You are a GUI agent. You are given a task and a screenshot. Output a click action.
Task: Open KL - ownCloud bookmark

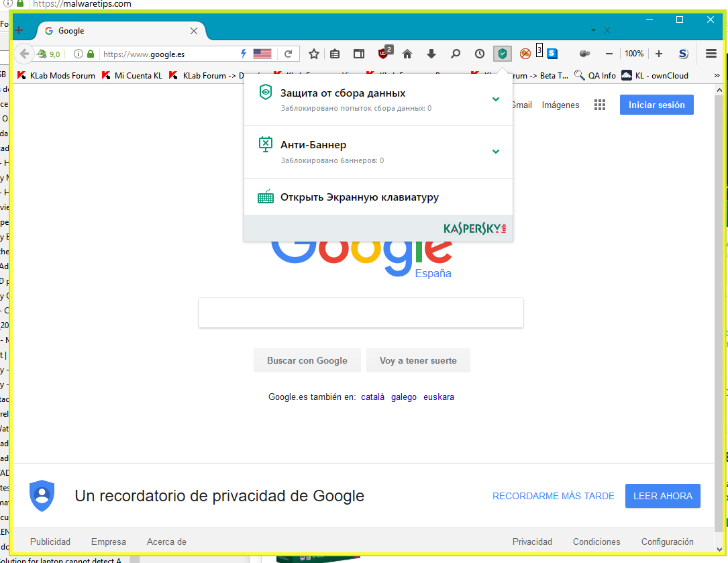[655, 75]
